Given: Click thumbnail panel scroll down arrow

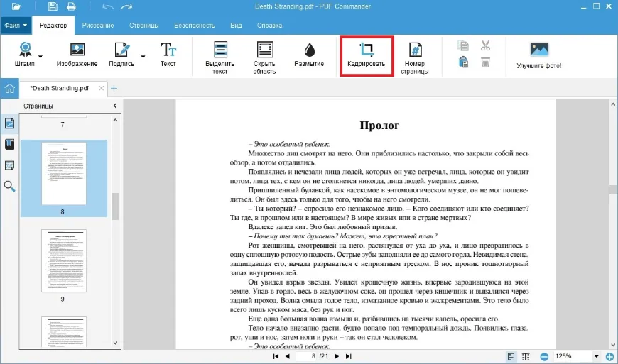Looking at the screenshot, I should click(x=115, y=343).
